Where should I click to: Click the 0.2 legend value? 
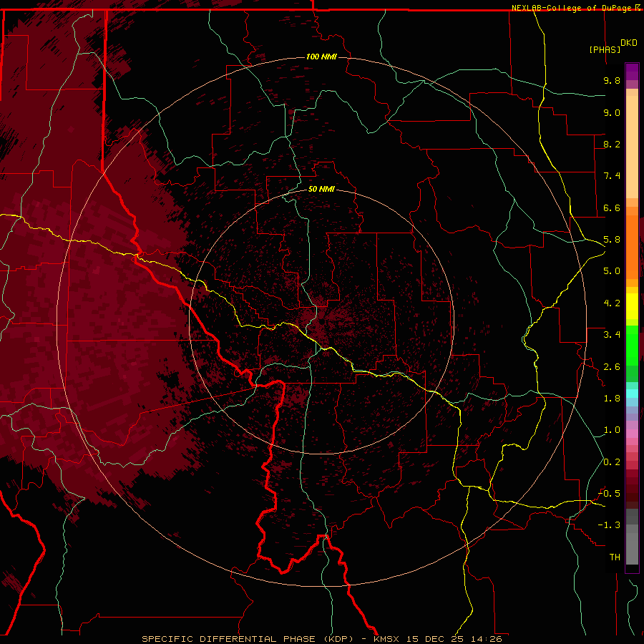pos(612,462)
